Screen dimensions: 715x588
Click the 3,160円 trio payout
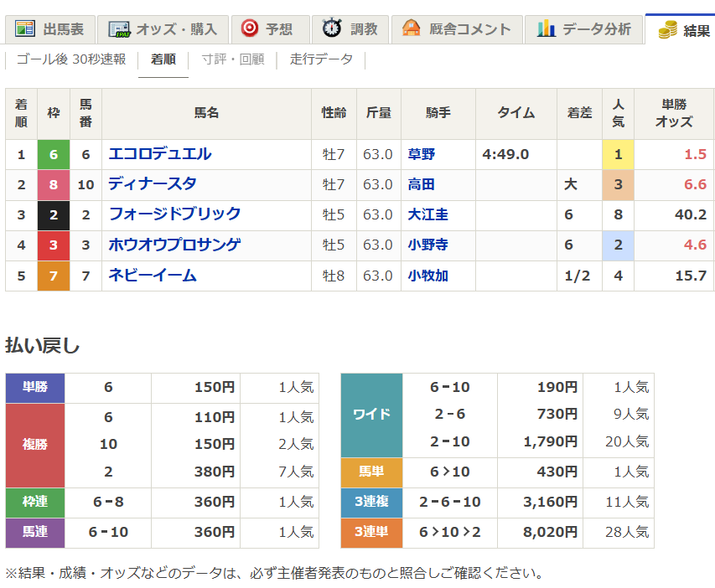pyautogui.click(x=551, y=502)
